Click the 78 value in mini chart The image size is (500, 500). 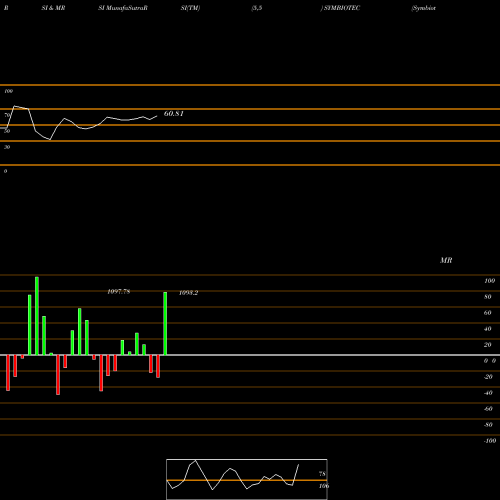point(322,474)
